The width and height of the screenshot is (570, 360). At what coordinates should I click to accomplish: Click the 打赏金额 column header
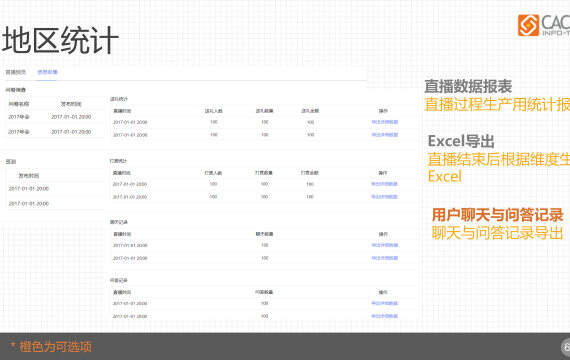(x=310, y=173)
